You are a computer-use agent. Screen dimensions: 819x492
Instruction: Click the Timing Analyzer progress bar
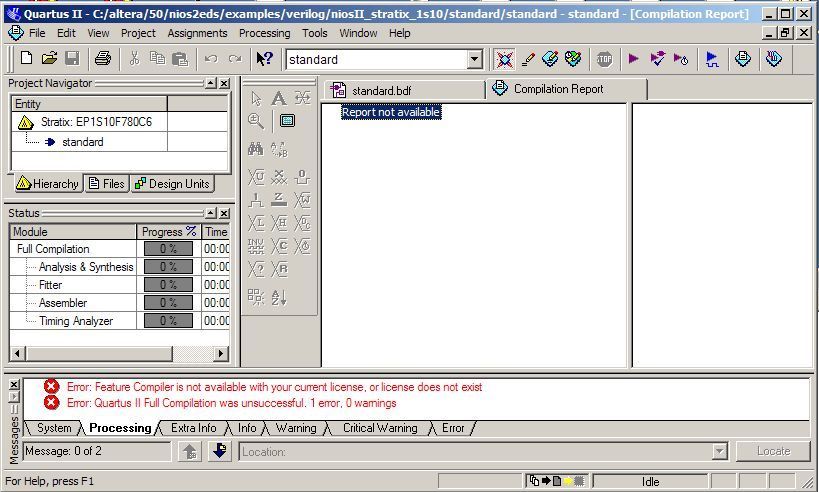(x=168, y=321)
